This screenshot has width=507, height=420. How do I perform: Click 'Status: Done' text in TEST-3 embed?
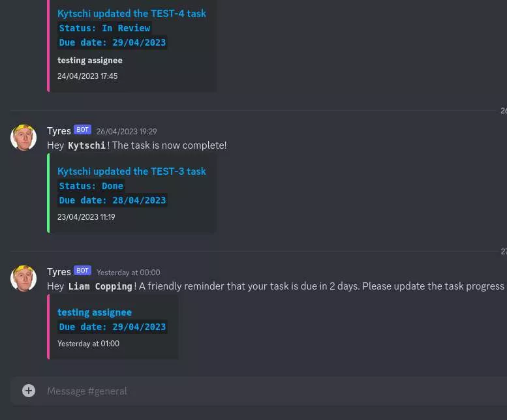[x=91, y=186]
